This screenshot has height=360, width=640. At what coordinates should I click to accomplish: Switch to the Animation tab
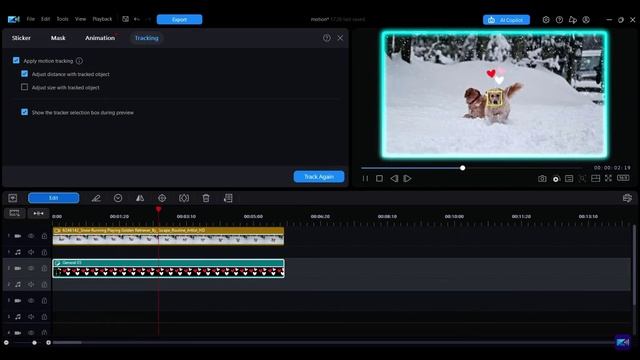[100, 38]
